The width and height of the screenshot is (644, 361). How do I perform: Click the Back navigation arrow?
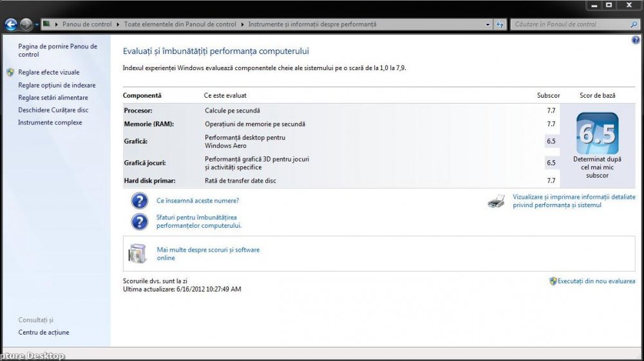pos(11,24)
